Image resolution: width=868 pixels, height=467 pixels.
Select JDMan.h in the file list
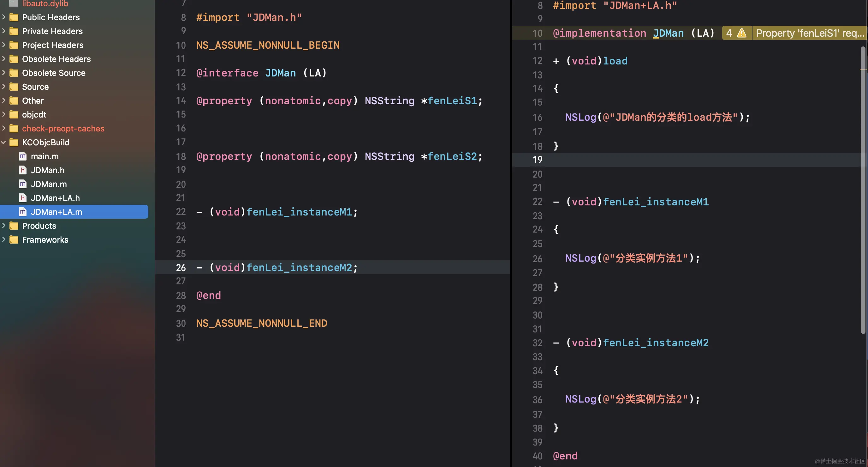tap(48, 170)
